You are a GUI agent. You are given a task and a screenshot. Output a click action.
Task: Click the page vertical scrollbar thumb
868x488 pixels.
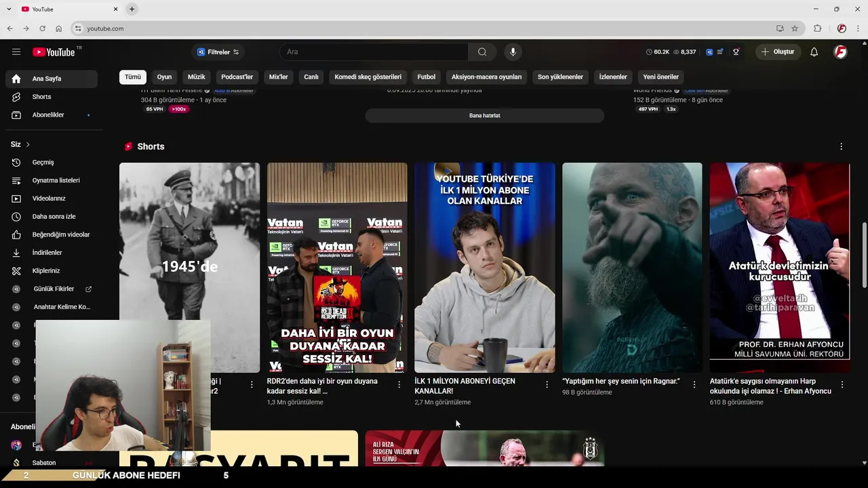click(x=864, y=255)
